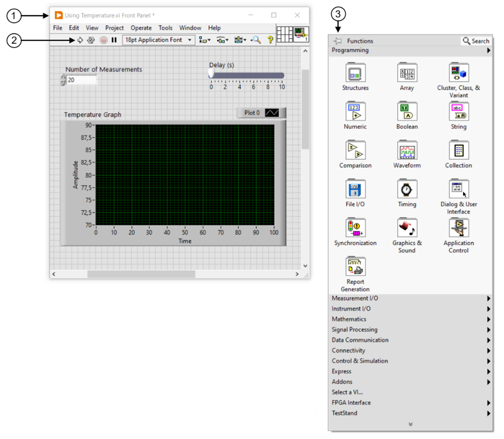Pin the Functions palette with thumbtack
Image resolution: width=504 pixels, height=439 pixels.
(x=337, y=41)
